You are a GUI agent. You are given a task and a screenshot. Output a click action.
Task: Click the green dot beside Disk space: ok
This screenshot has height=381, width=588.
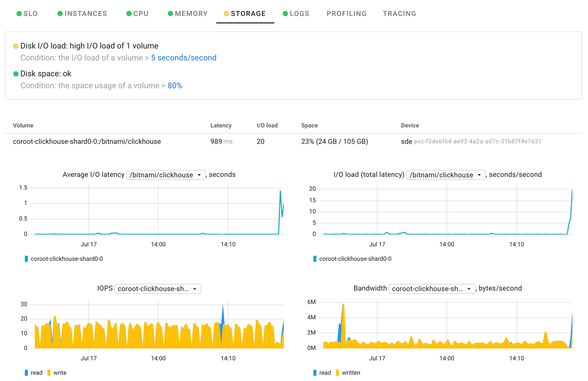(x=16, y=73)
